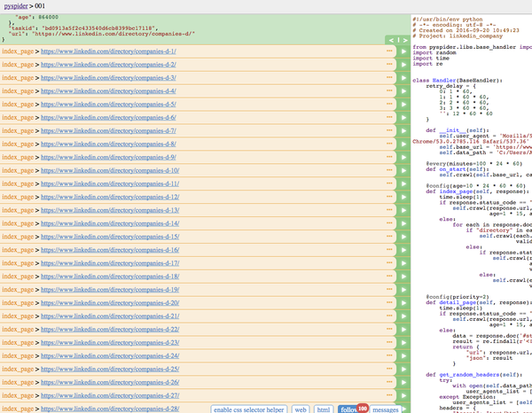This screenshot has height=413, width=532.
Task: Switch to the web tab
Action: coord(301,409)
